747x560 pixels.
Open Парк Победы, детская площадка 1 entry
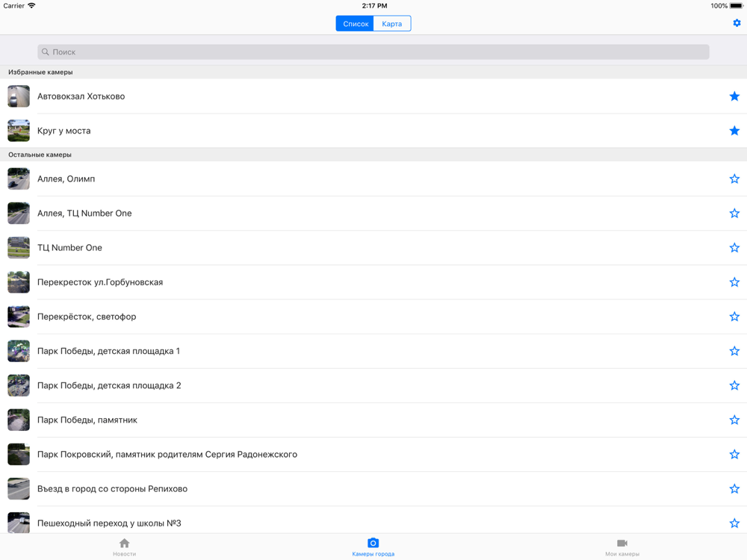coord(108,351)
